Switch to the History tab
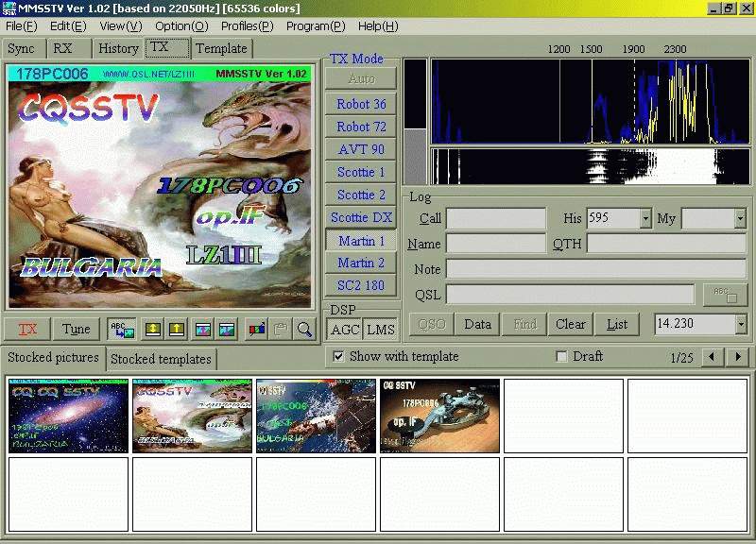This screenshot has height=544, width=756. point(118,48)
